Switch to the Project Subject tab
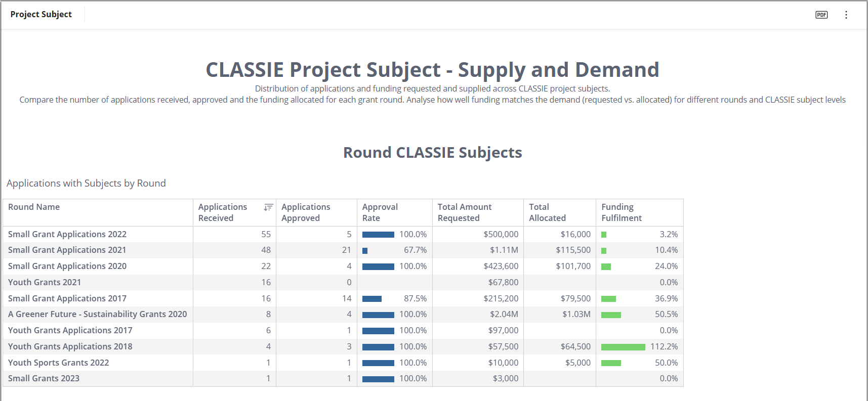 pyautogui.click(x=41, y=14)
